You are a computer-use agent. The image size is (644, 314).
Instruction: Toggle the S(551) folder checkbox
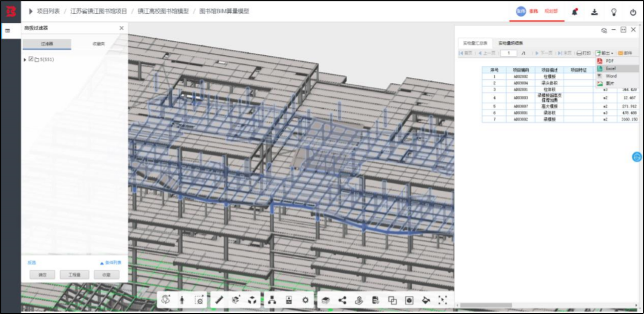[31, 59]
